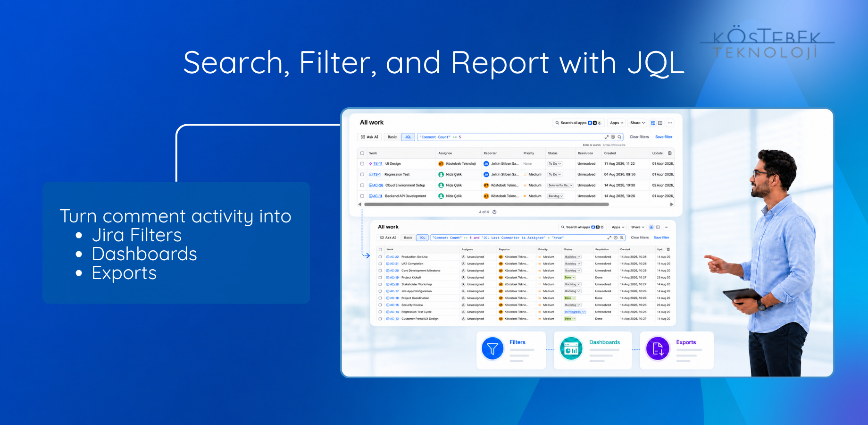Expand the status dropdown for Cloud Environment Setup

click(560, 185)
